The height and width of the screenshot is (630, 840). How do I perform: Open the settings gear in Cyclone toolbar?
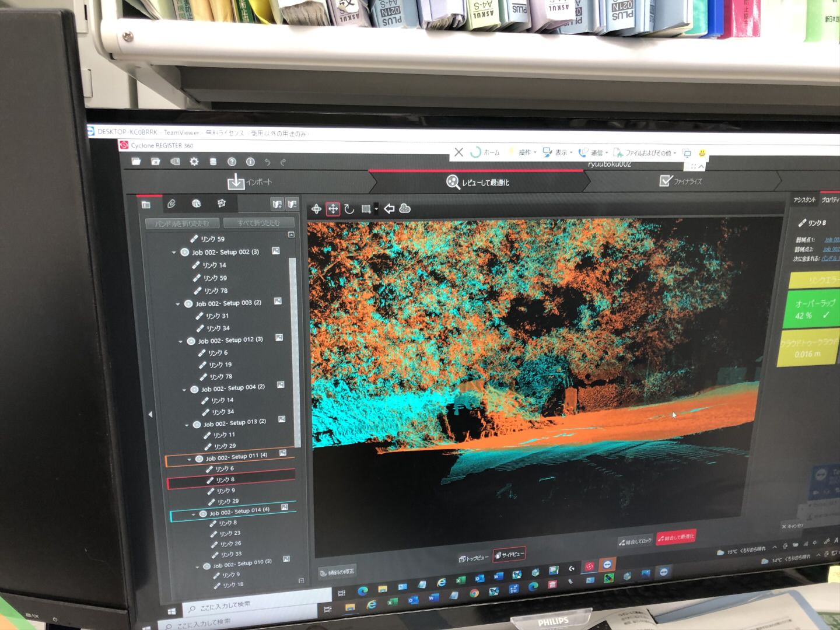pyautogui.click(x=194, y=162)
